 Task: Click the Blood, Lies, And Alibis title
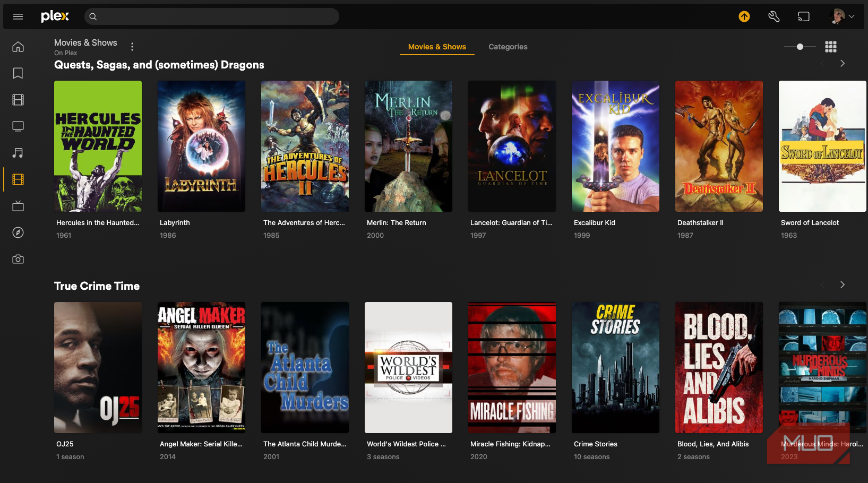[x=713, y=444]
